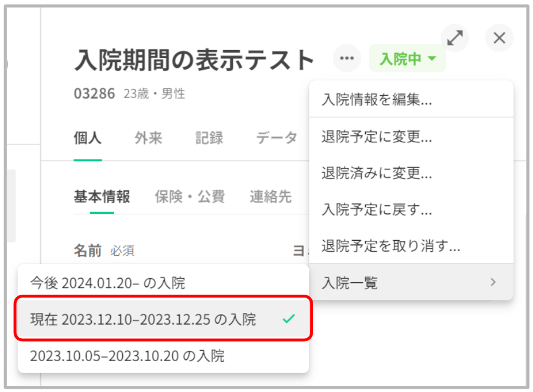Click the chevron beside 入院一覧

(x=493, y=282)
